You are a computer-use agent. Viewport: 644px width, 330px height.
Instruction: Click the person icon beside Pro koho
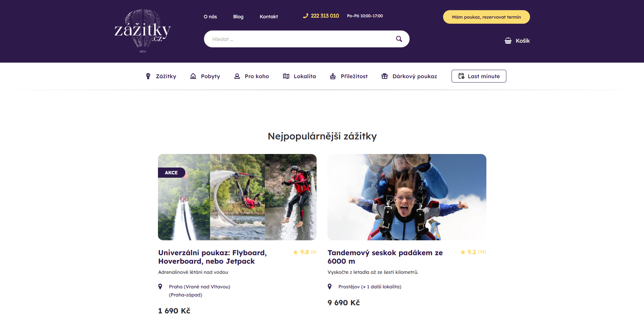click(237, 76)
